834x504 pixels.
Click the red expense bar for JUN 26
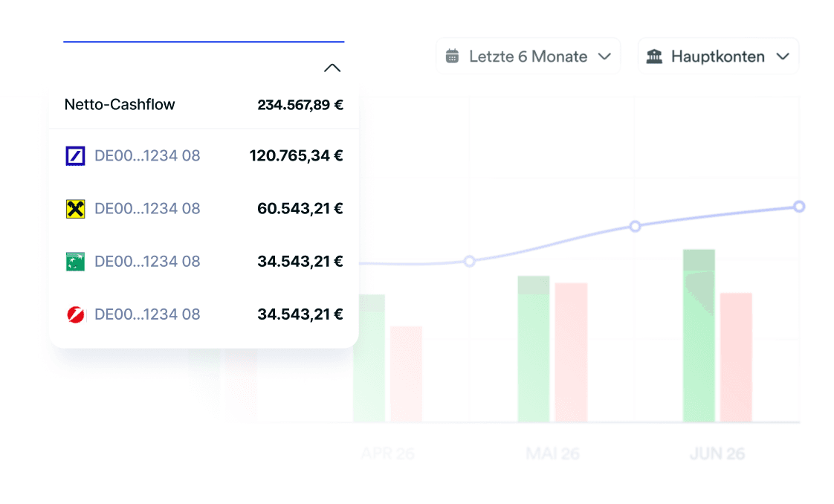click(736, 358)
